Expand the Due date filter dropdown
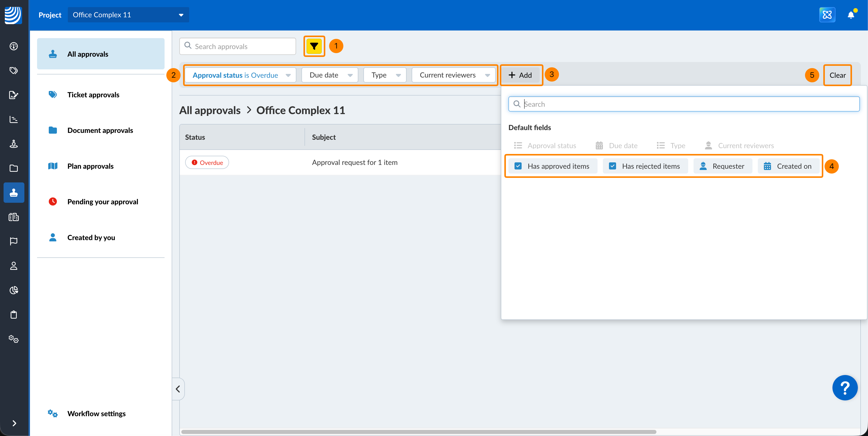 pyautogui.click(x=330, y=75)
